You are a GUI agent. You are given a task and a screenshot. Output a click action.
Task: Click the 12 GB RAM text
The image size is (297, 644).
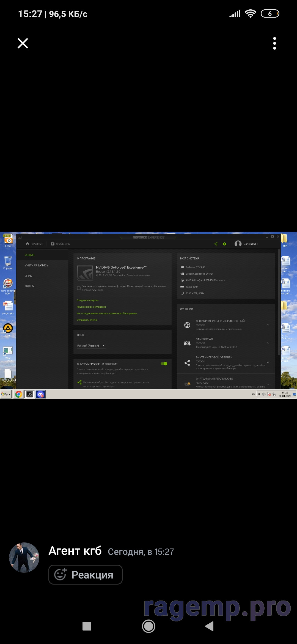tap(192, 287)
